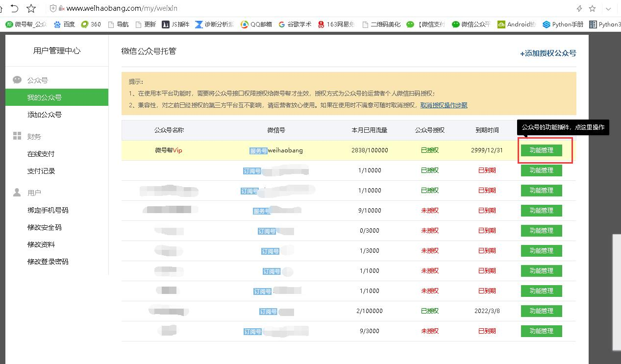The width and height of the screenshot is (621, 364).
Task: Open the 百度 bookmark with paw icon
Action: (64, 24)
